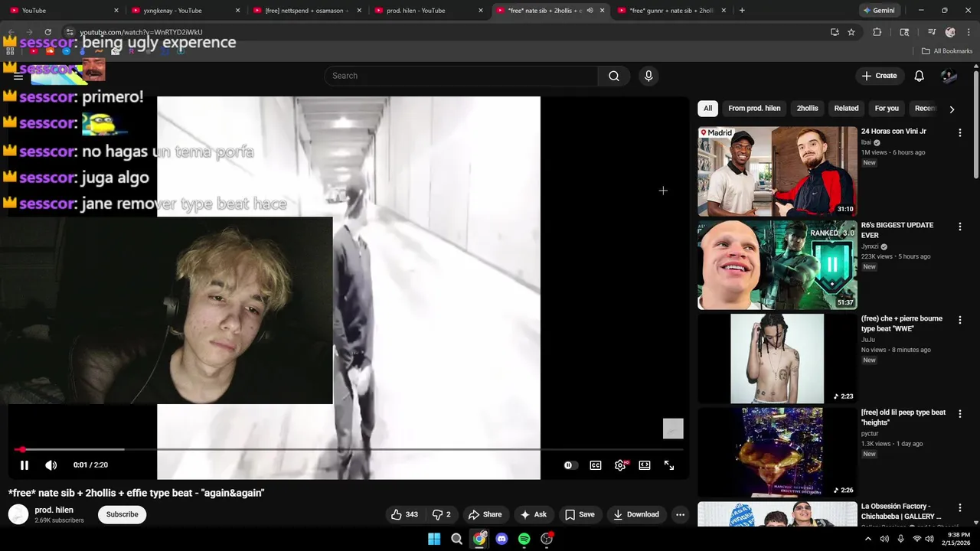Select the Related filter chip
The width and height of the screenshot is (980, 551).
coord(846,109)
